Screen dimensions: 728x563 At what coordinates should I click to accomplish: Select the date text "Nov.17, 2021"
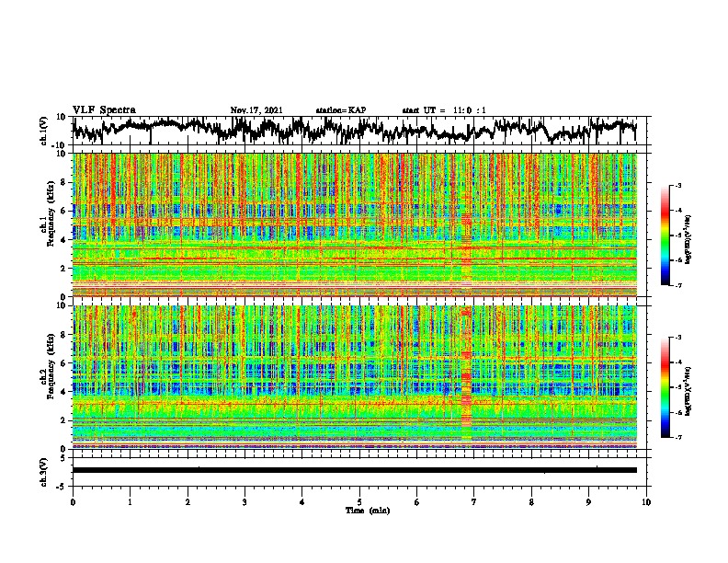256,110
